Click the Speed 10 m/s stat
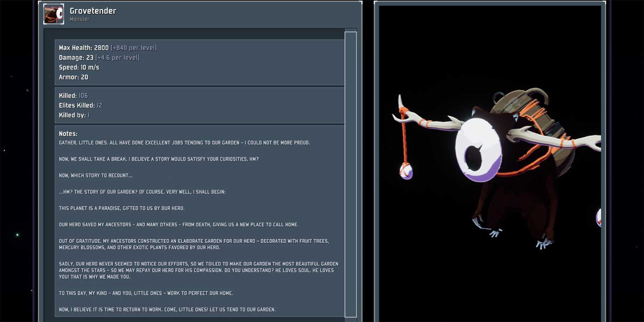The height and width of the screenshot is (322, 644). 79,67
